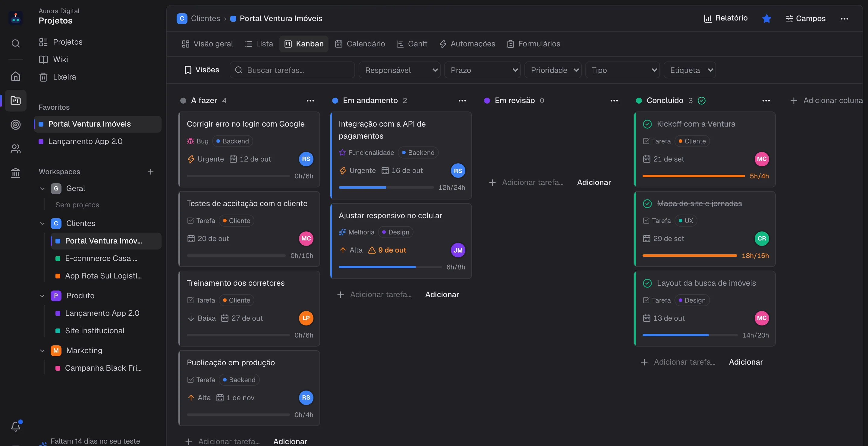
Task: Uncheck completed Kickoff com a Ventura task
Action: (x=647, y=124)
